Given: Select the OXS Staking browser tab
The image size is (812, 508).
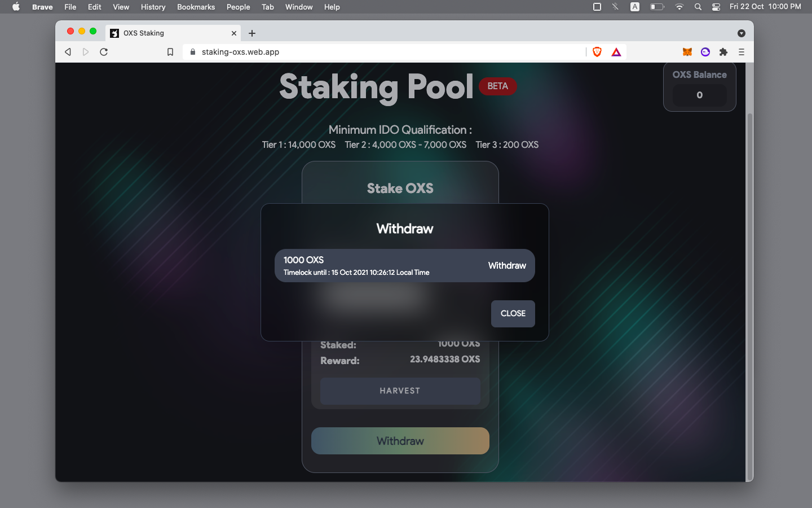Looking at the screenshot, I should (173, 33).
